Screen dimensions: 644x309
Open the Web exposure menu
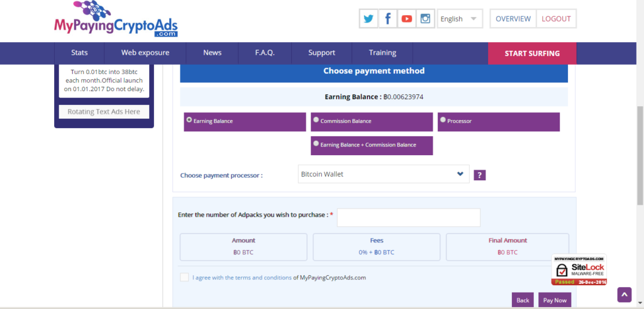click(x=145, y=53)
